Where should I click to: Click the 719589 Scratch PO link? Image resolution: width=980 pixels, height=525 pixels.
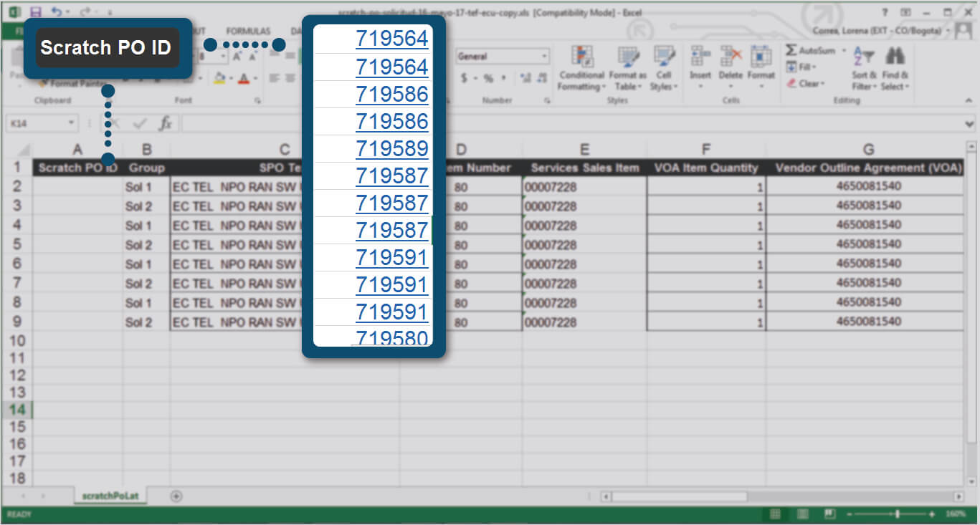(x=391, y=149)
